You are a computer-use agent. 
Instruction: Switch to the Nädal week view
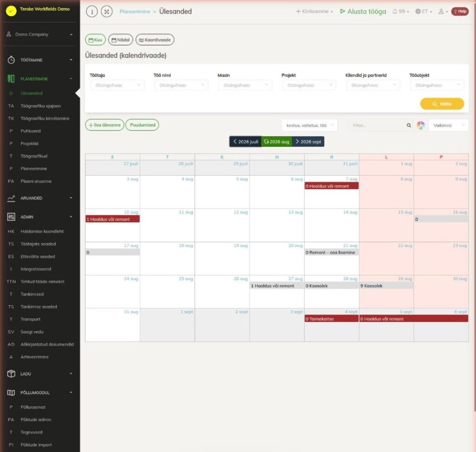[x=120, y=40]
